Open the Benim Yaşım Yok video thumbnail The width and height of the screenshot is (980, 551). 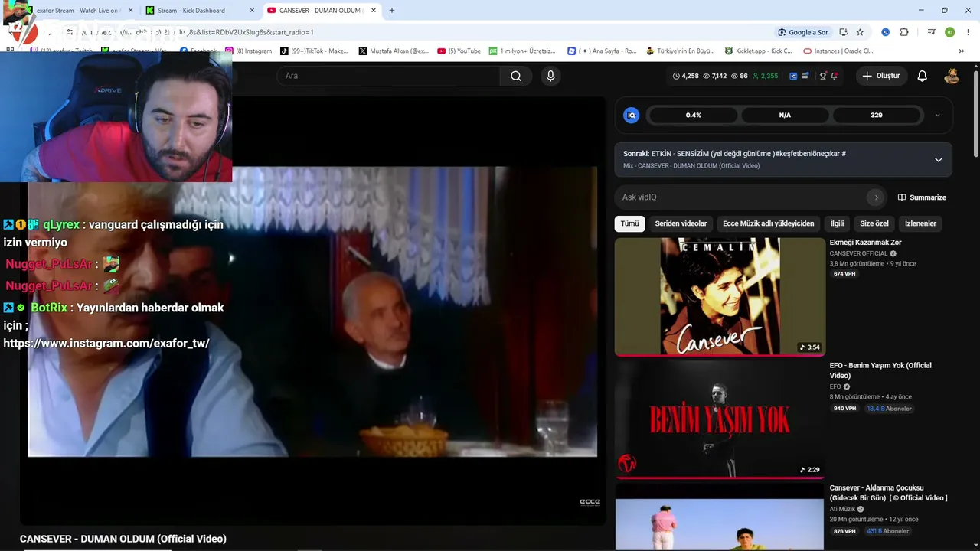tap(720, 419)
